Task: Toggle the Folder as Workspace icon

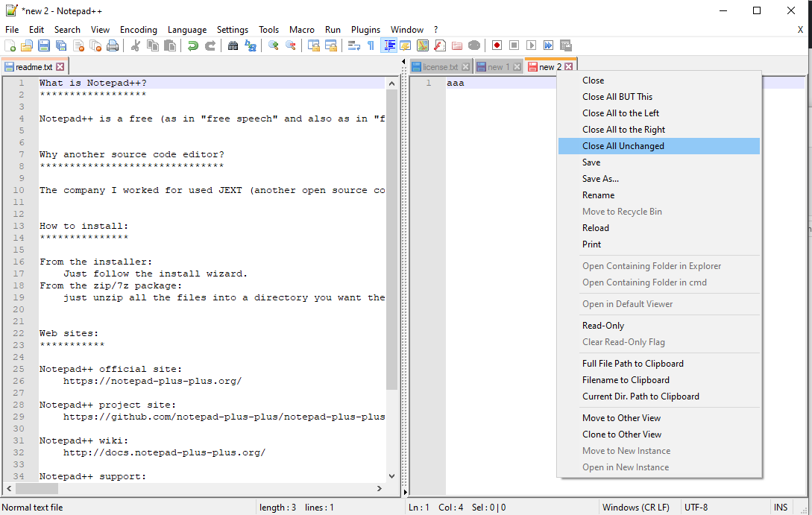Action: (457, 45)
